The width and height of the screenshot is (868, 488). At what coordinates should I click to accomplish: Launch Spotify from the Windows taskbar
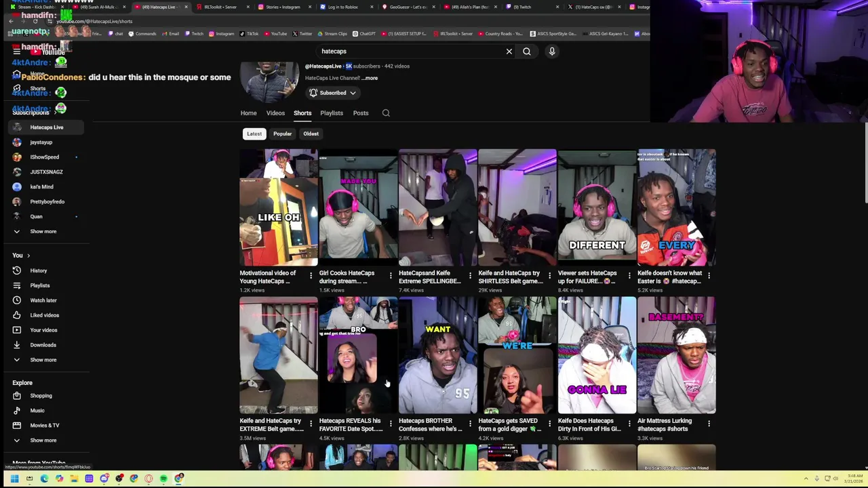tap(163, 479)
